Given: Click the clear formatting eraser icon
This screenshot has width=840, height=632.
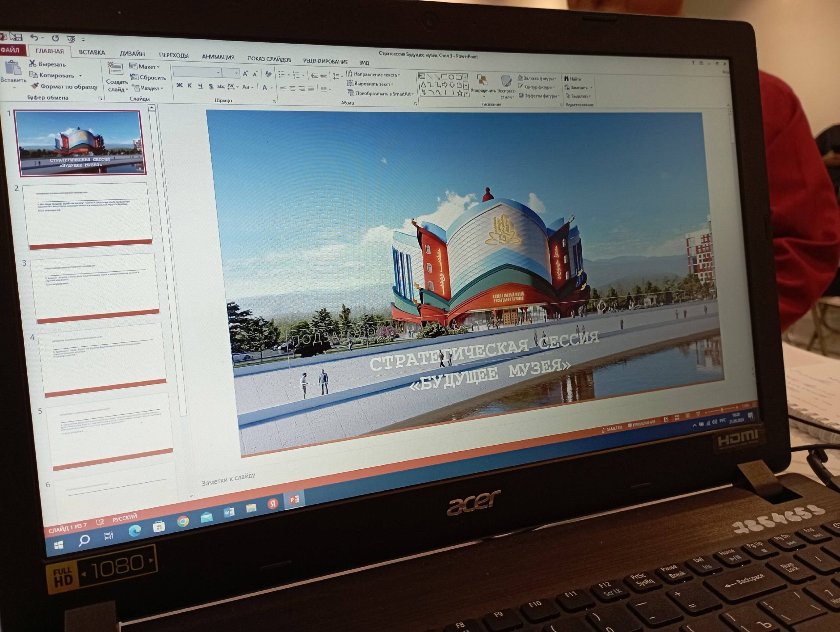Looking at the screenshot, I should (x=268, y=74).
